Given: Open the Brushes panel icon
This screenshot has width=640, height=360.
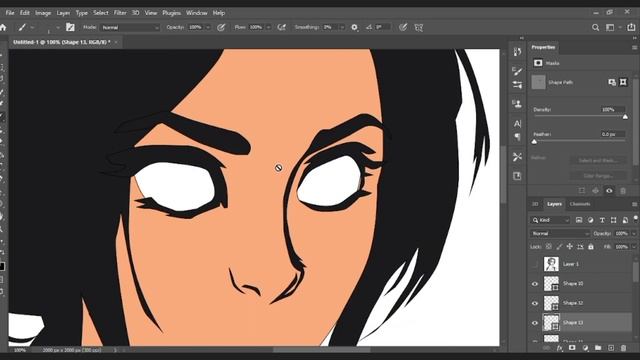Looking at the screenshot, I should pyautogui.click(x=517, y=71).
